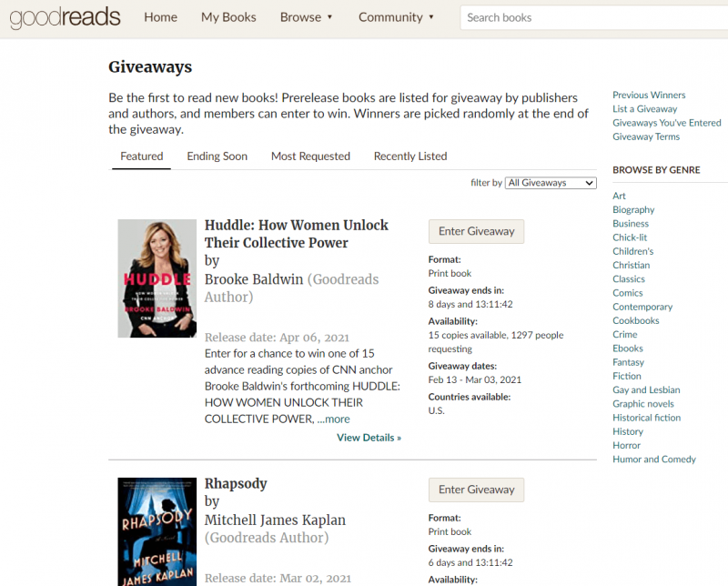Switch to the Most Requested tab

[x=310, y=156]
